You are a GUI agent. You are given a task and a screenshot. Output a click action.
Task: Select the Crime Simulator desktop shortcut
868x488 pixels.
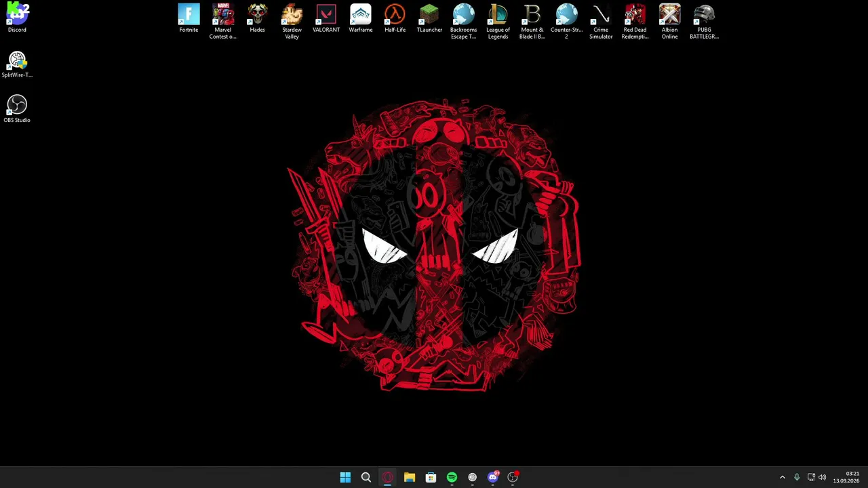click(x=601, y=21)
